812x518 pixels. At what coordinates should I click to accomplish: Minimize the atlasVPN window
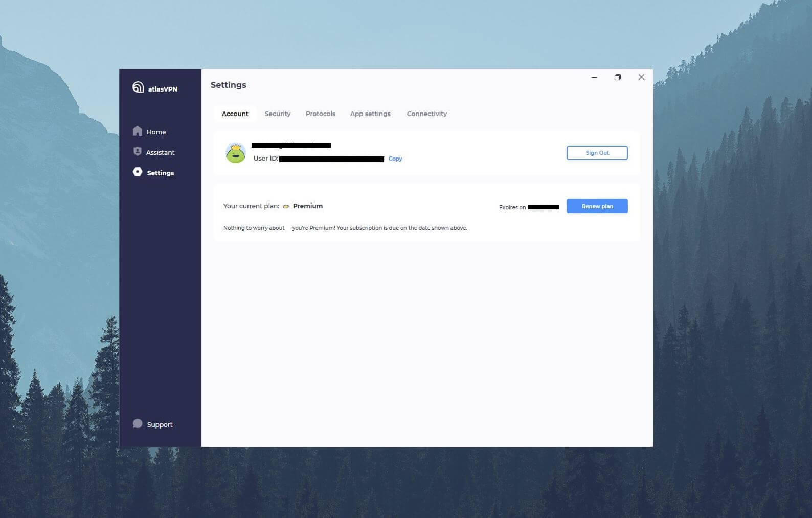click(594, 77)
